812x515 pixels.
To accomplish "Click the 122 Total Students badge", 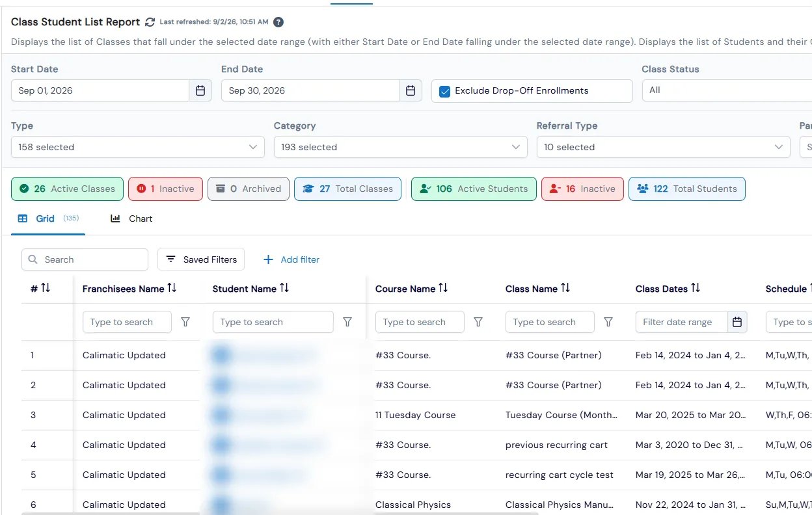I will (x=687, y=189).
